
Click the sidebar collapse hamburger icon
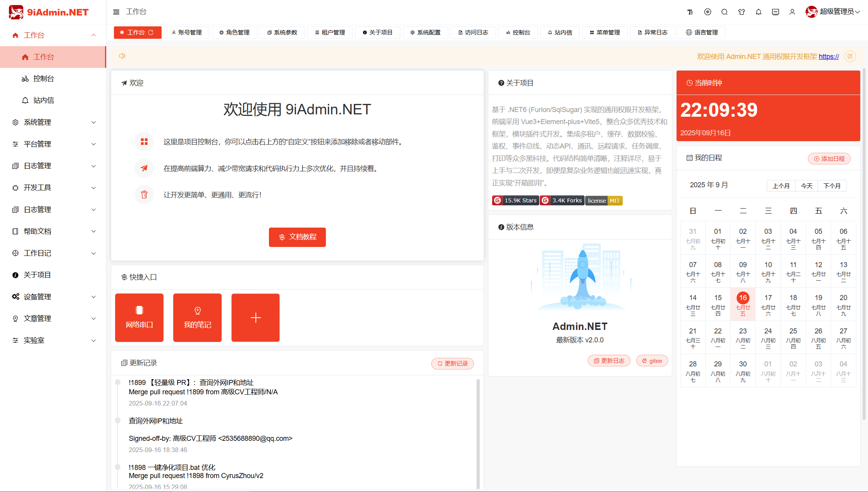tap(116, 12)
